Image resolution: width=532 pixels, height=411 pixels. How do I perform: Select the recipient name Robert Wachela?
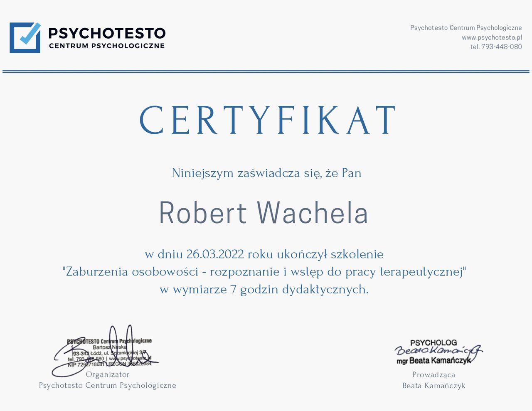264,213
